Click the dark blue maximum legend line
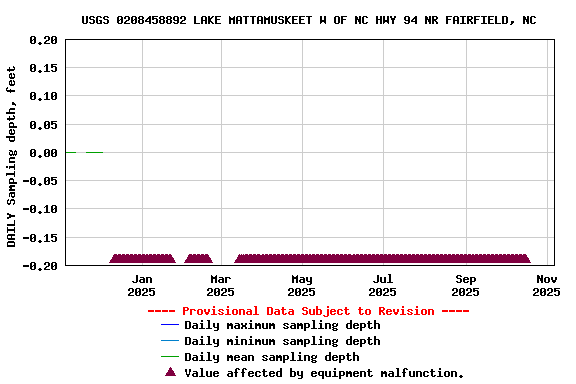The height and width of the screenshot is (384, 576). pyautogui.click(x=170, y=325)
